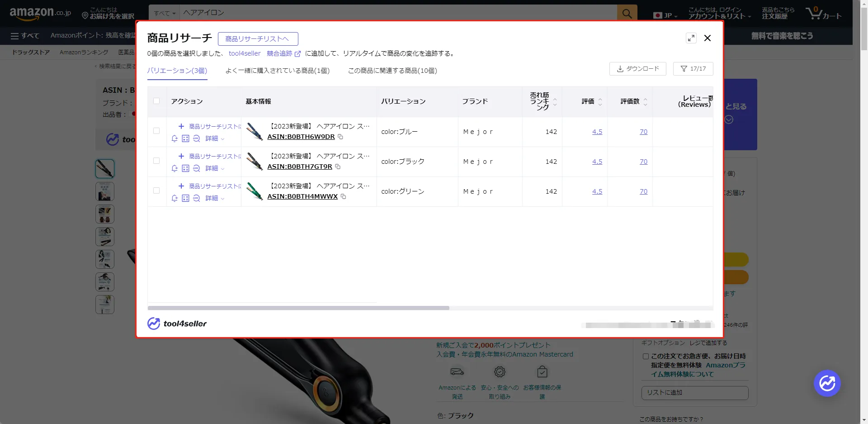Open the 70 review count link for color:グリーン

coord(643,191)
